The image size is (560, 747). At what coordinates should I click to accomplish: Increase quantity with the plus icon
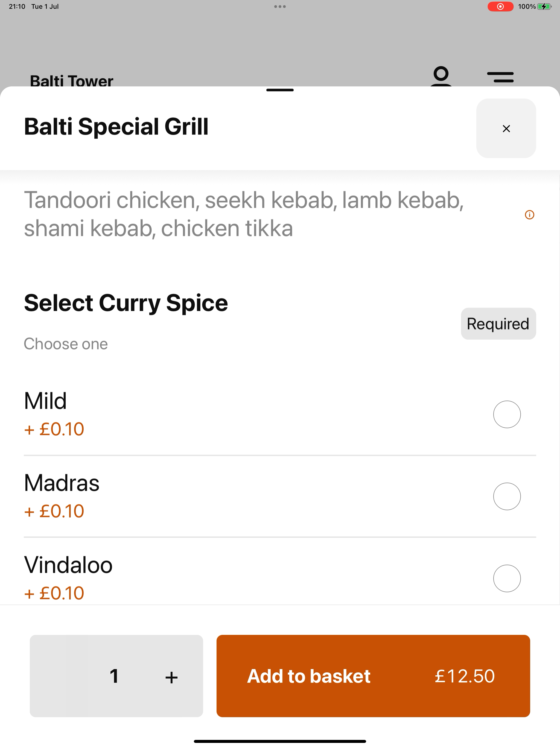click(x=171, y=677)
